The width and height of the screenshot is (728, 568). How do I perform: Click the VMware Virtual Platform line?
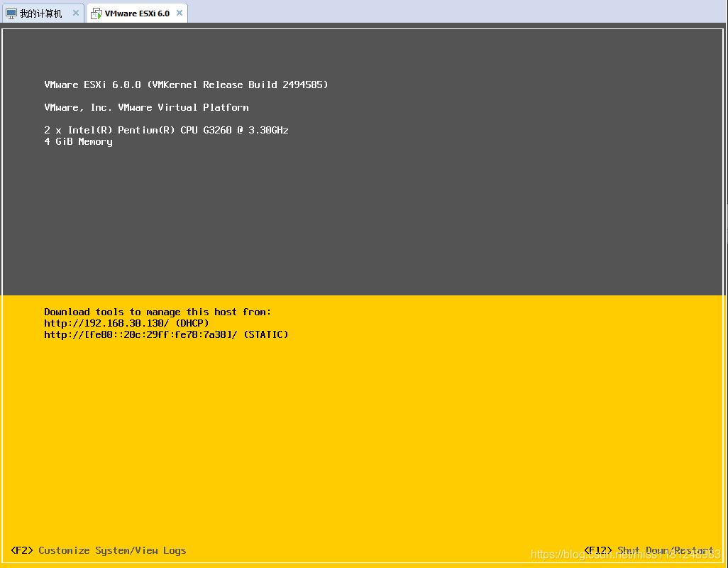click(x=146, y=107)
